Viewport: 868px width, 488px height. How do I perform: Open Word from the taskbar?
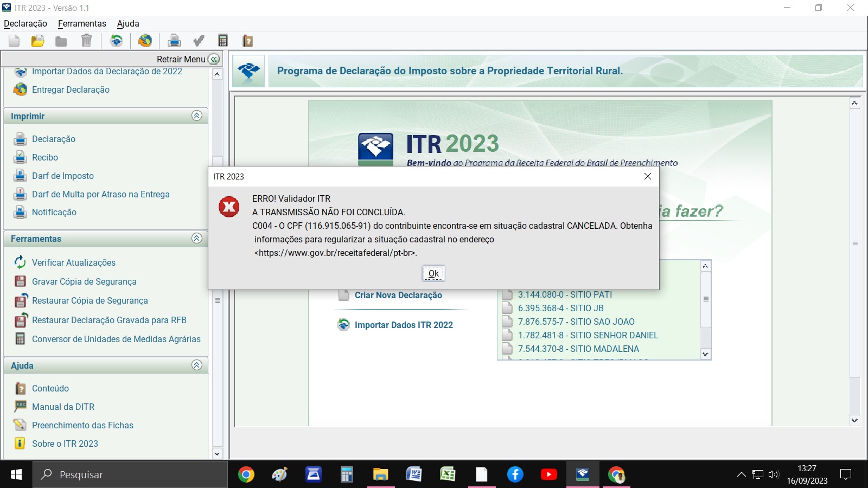(x=413, y=474)
